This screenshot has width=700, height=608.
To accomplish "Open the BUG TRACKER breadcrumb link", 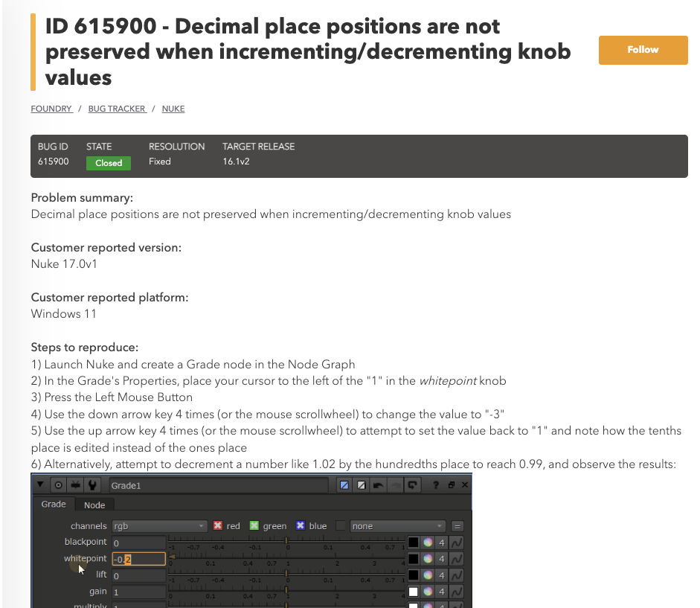I will [x=117, y=109].
